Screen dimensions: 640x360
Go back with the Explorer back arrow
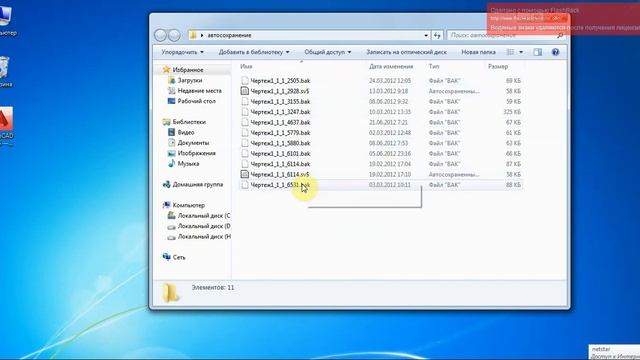pyautogui.click(x=160, y=36)
